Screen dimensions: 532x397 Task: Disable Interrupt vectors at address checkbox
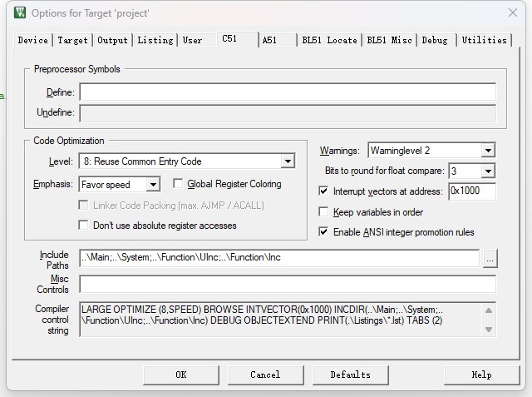tap(324, 191)
